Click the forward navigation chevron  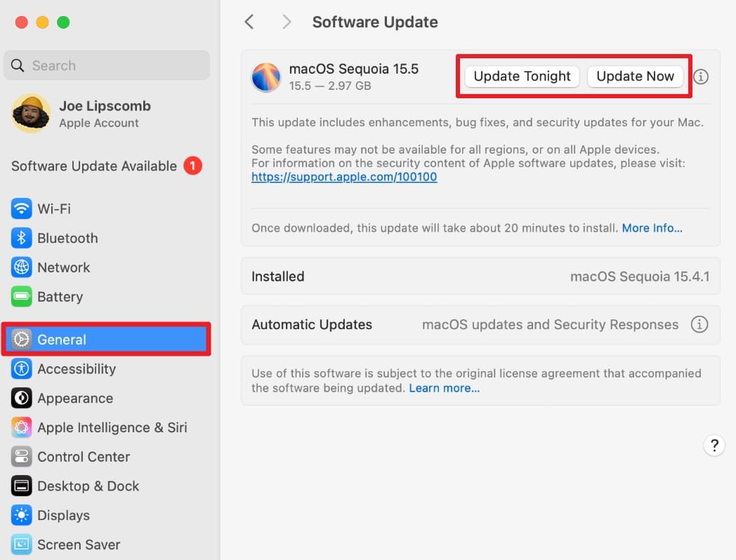pos(287,22)
